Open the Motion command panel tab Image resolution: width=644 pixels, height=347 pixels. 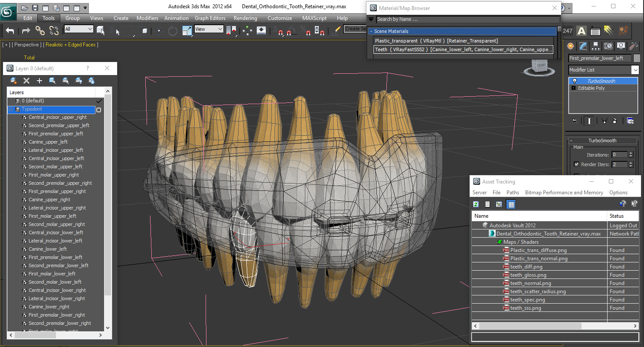(608, 46)
